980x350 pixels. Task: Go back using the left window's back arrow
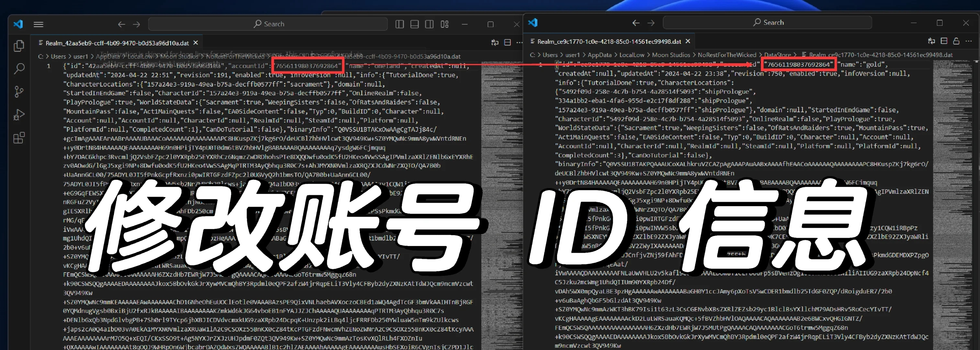[121, 24]
